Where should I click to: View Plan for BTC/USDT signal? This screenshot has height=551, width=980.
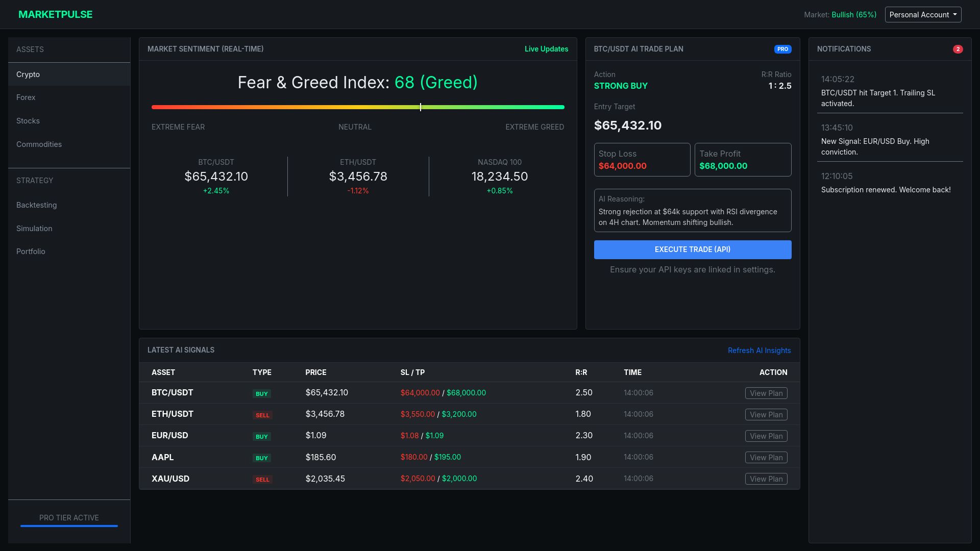[766, 393]
